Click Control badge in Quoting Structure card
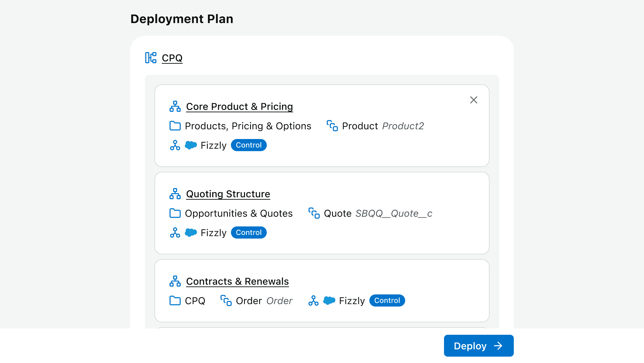The height and width of the screenshot is (363, 644). [249, 232]
